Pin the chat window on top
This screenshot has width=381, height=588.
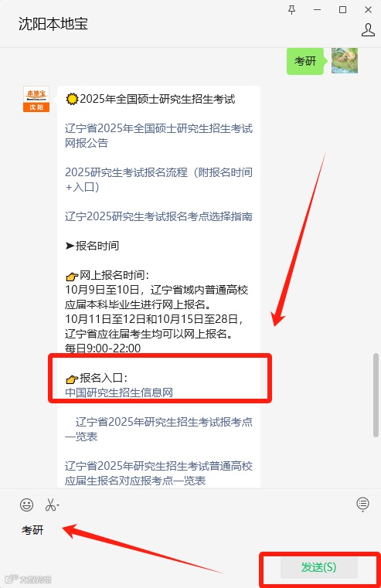291,10
